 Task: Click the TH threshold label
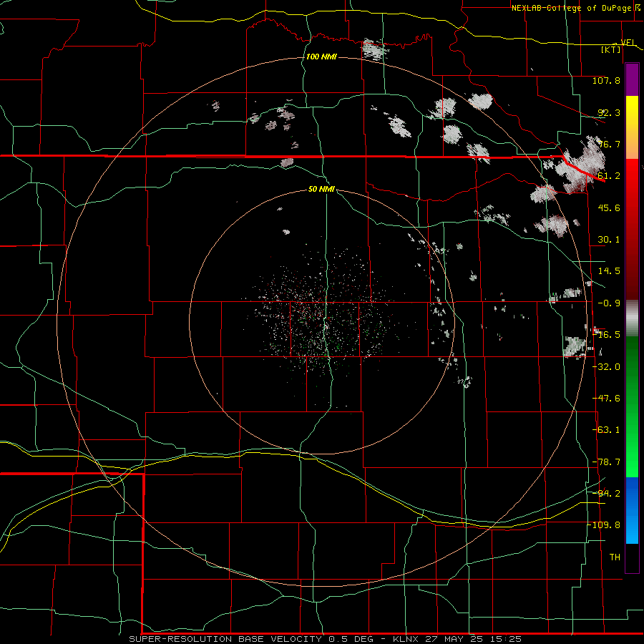coord(615,557)
